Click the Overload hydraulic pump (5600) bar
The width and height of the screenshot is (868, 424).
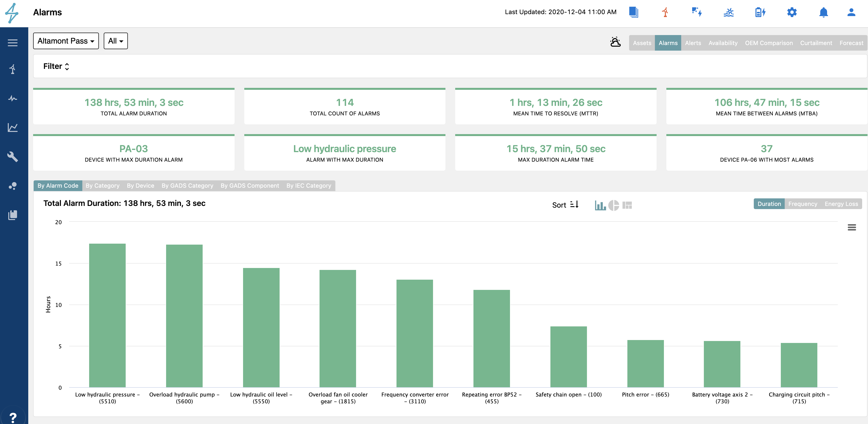point(184,316)
